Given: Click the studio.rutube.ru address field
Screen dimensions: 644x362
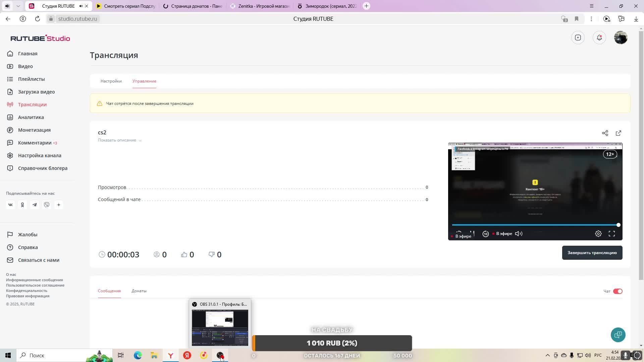Looking at the screenshot, I should click(77, 19).
